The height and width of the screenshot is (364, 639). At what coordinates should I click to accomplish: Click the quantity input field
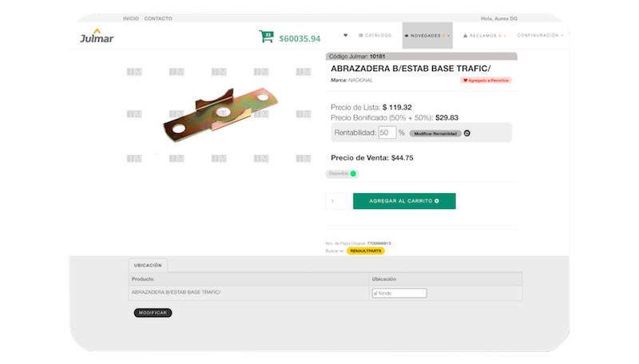(338, 201)
